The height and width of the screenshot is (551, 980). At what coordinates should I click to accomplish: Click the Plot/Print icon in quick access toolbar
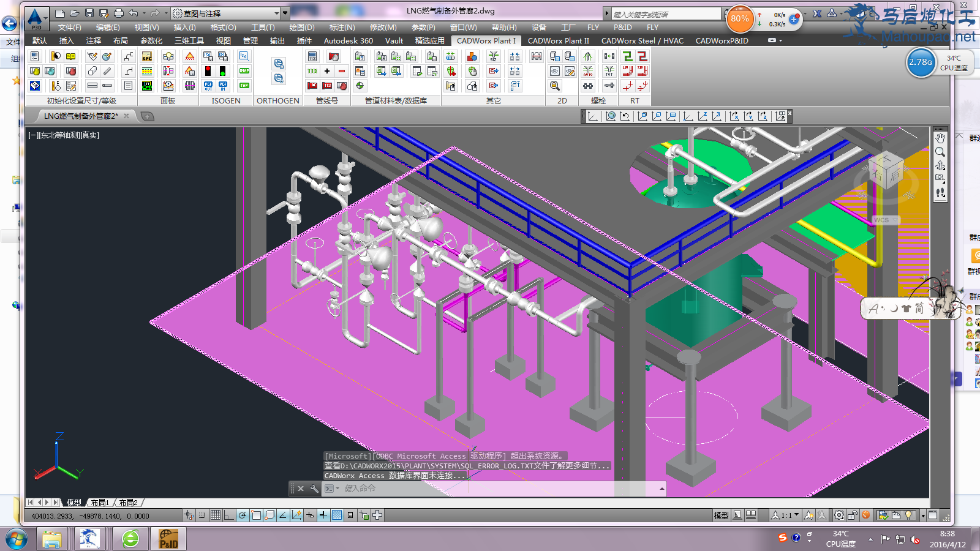pyautogui.click(x=118, y=13)
